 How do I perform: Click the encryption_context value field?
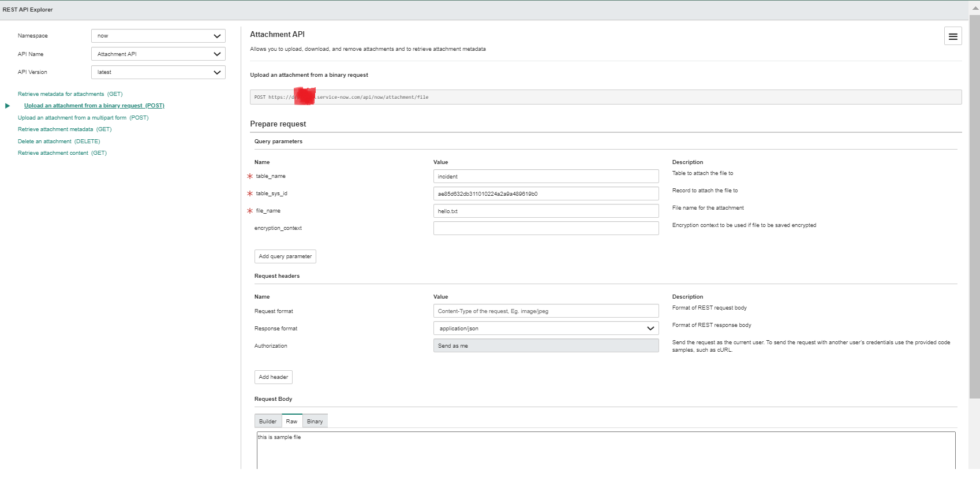coord(546,228)
